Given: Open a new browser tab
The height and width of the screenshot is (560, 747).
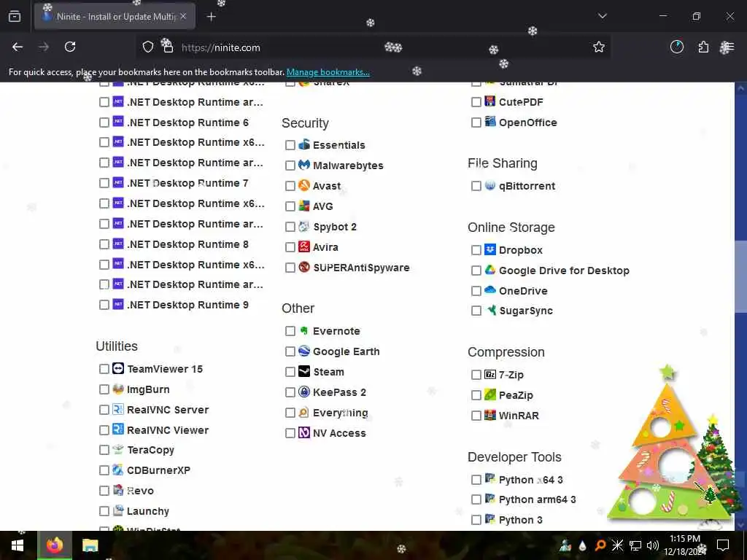Looking at the screenshot, I should pos(211,17).
